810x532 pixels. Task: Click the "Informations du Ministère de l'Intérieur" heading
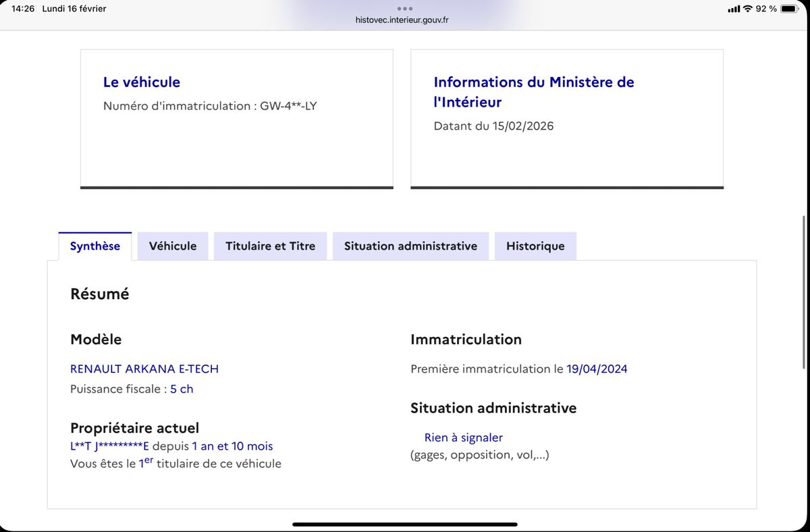[534, 91]
